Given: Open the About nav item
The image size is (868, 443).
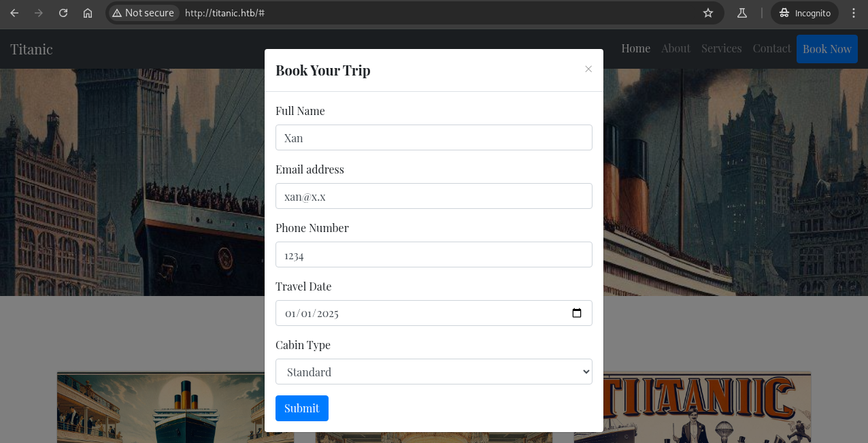Looking at the screenshot, I should click(675, 48).
